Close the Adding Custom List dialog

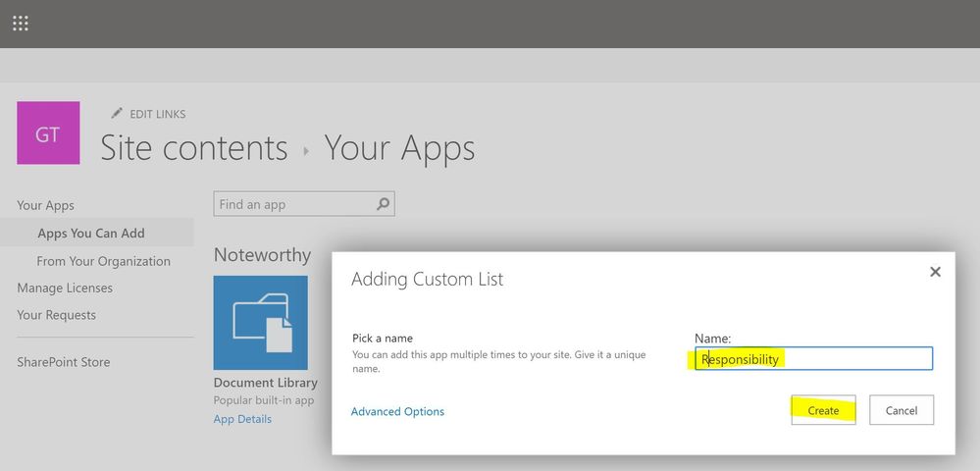pyautogui.click(x=935, y=272)
